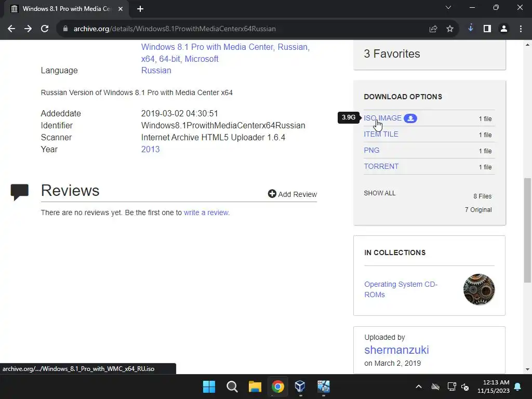Download the ISO IMAGE file
Image resolution: width=532 pixels, height=399 pixels.
[x=382, y=118]
